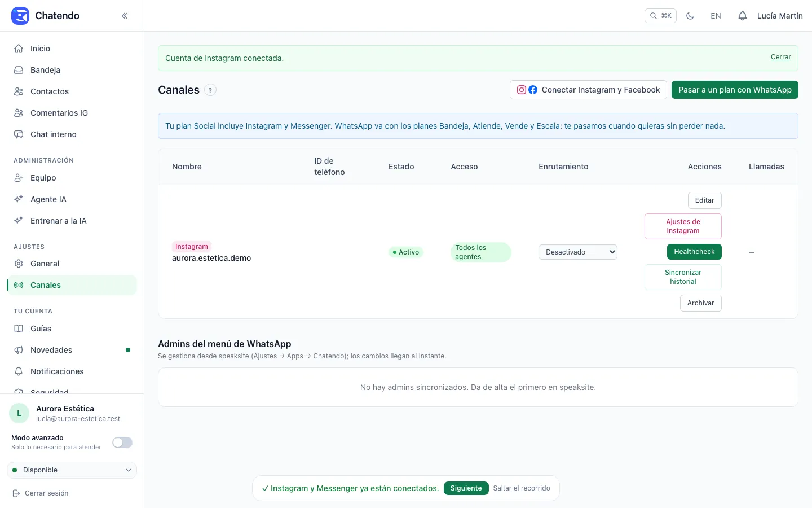Click the Notificaciones bell icon in sidebar
The height and width of the screenshot is (508, 812).
pos(19,371)
